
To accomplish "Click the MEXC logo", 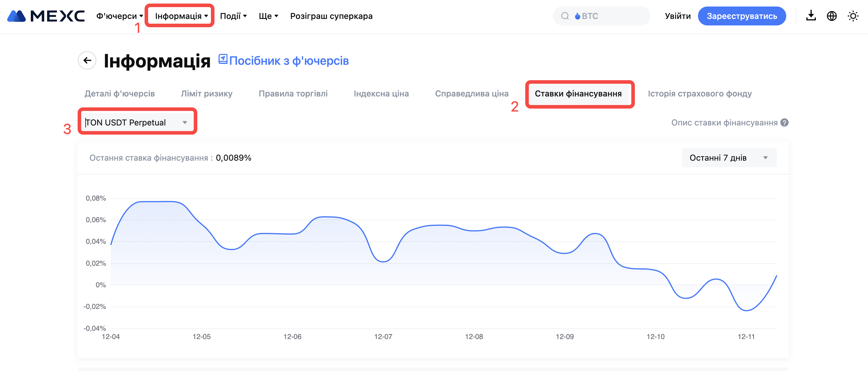I will (46, 16).
